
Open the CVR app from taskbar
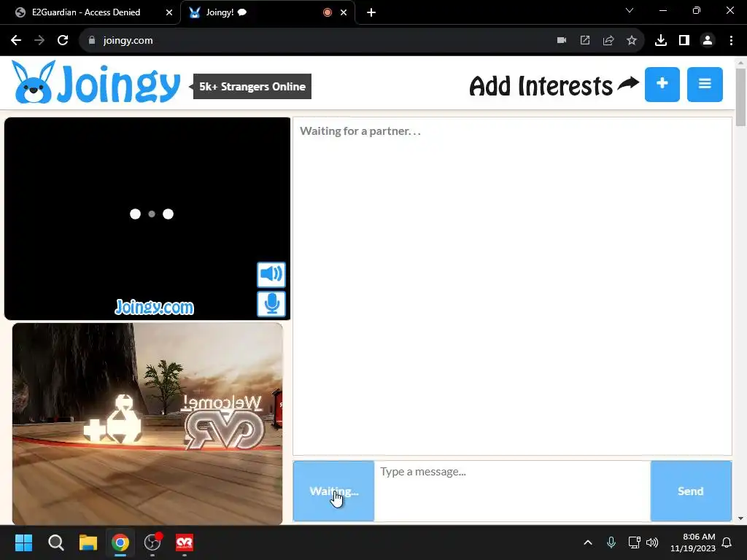pos(185,542)
